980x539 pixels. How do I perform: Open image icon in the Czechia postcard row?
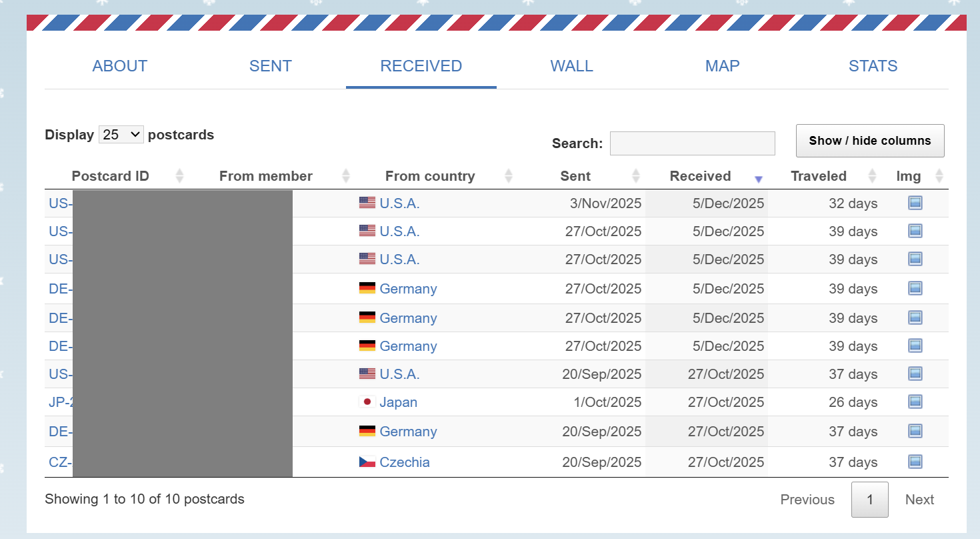point(915,462)
